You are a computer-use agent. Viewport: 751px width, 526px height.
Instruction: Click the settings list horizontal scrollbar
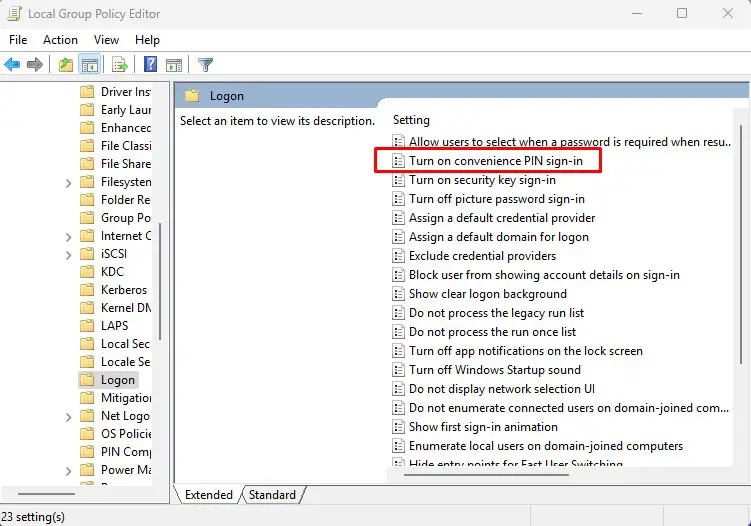[486, 475]
